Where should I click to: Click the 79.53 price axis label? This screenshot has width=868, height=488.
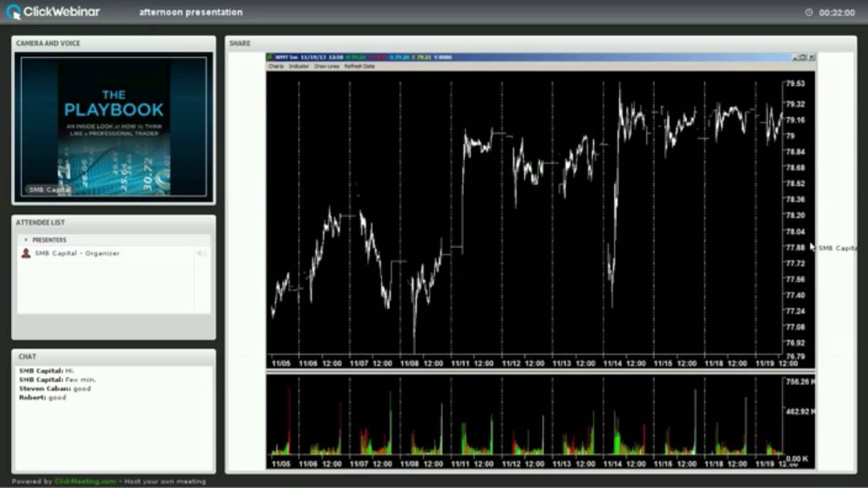[795, 83]
